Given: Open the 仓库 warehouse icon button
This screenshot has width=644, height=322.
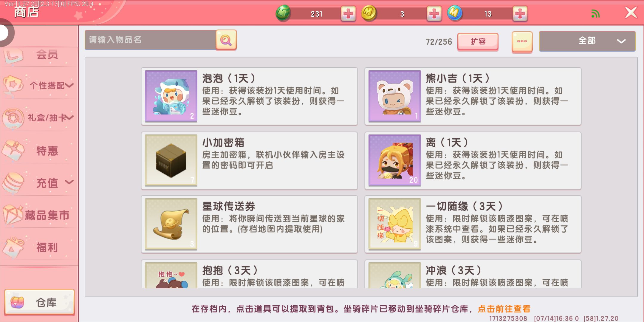Looking at the screenshot, I should point(39,302).
